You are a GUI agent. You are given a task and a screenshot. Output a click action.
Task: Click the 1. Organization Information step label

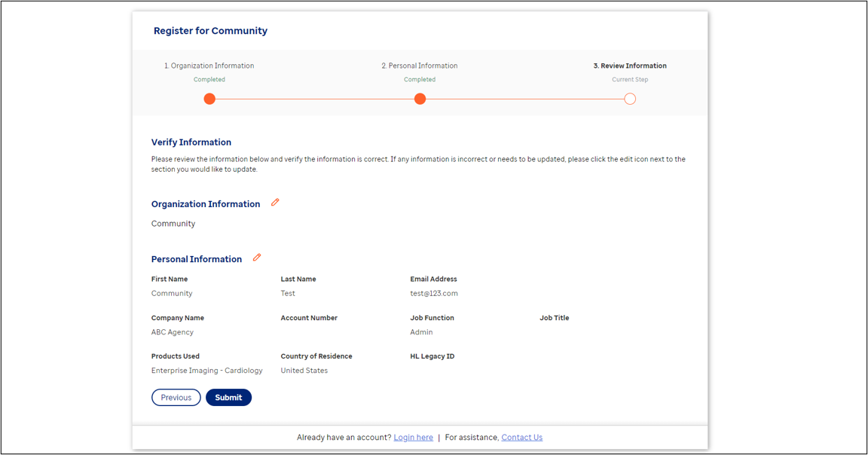[x=209, y=66]
